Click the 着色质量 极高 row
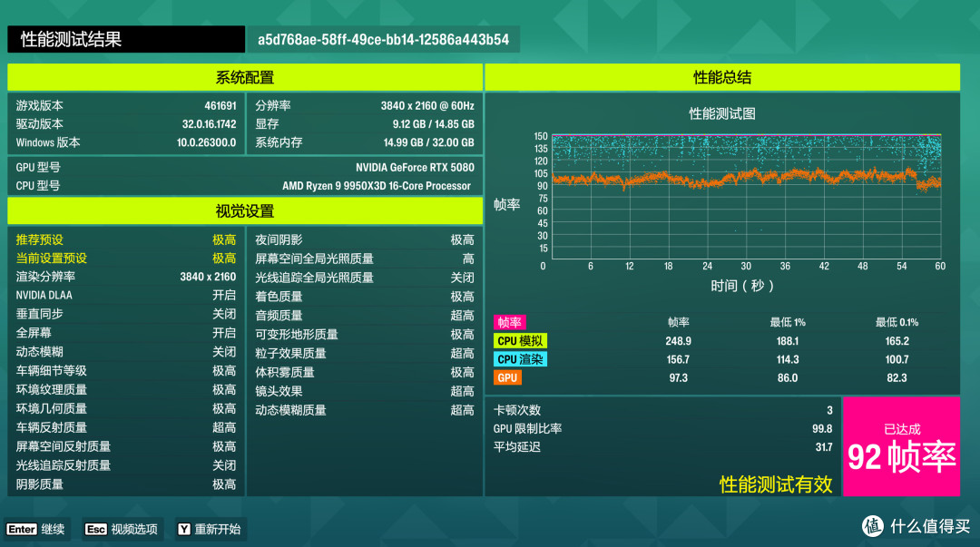 365,297
